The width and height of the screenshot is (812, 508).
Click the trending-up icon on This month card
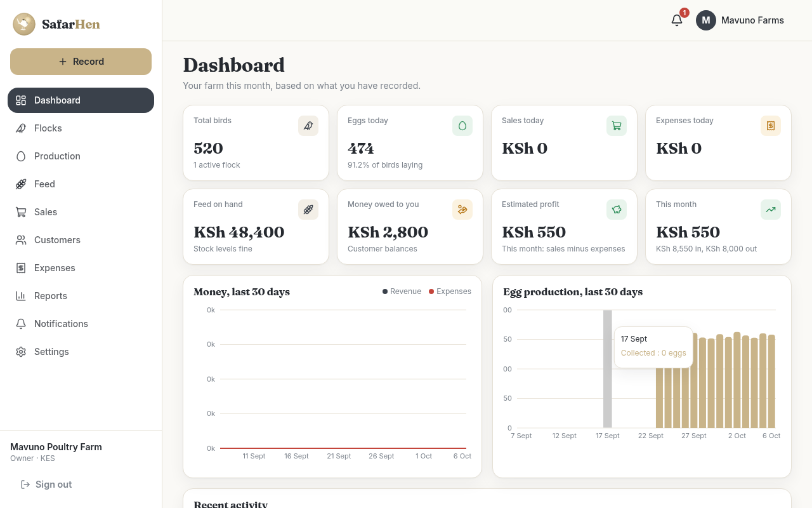(x=771, y=210)
